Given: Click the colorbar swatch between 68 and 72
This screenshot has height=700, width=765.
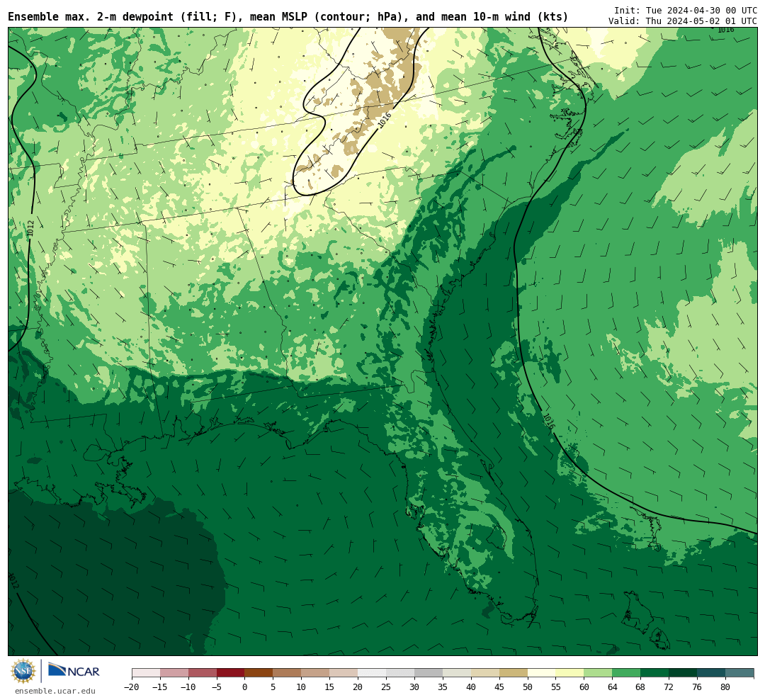Looking at the screenshot, I should point(654,673).
